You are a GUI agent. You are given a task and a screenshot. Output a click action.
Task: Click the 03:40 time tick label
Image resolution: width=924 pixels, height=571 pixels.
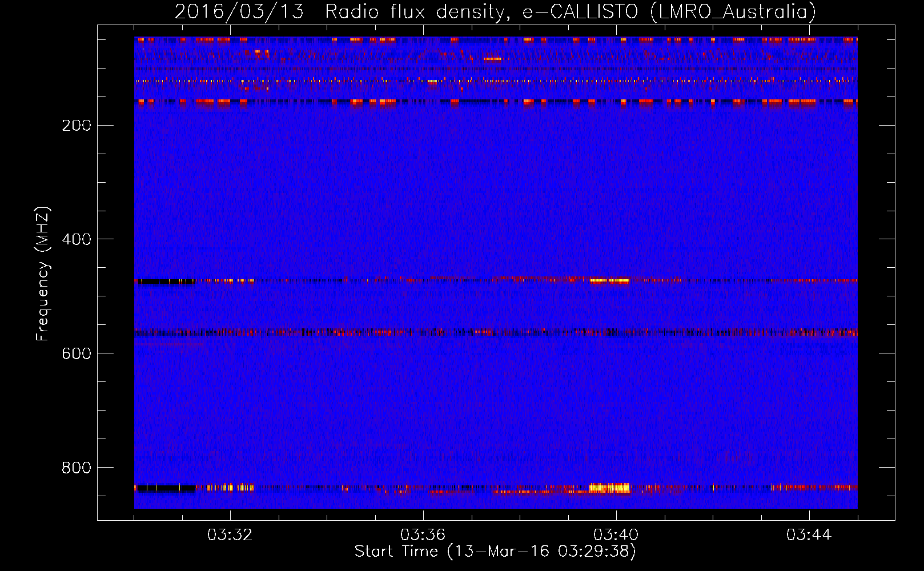point(616,535)
